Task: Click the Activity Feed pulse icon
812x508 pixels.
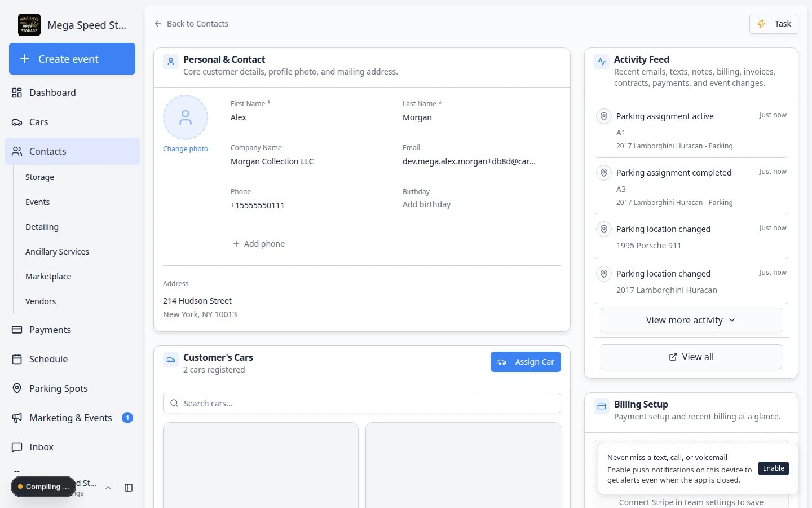Action: pos(602,62)
